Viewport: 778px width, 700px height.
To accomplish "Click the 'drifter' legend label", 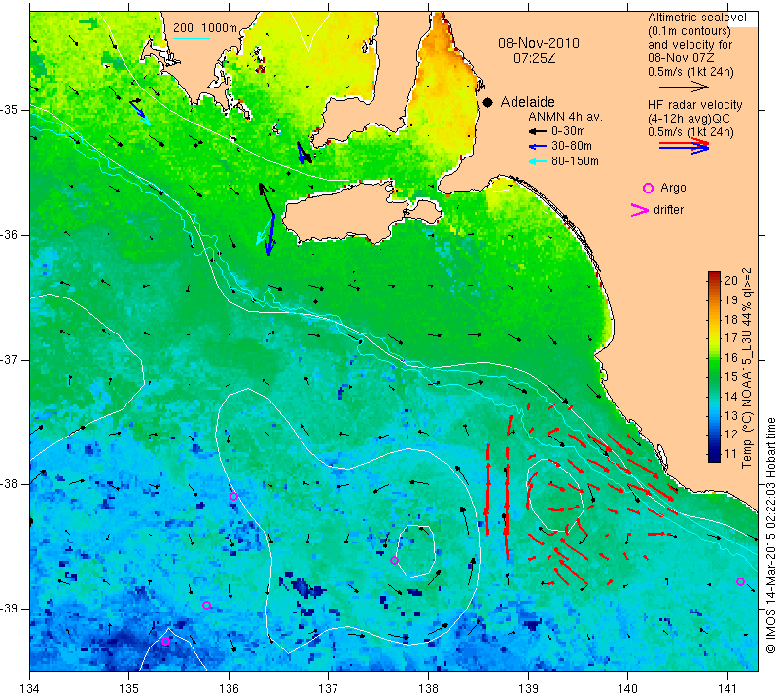I will point(668,210).
